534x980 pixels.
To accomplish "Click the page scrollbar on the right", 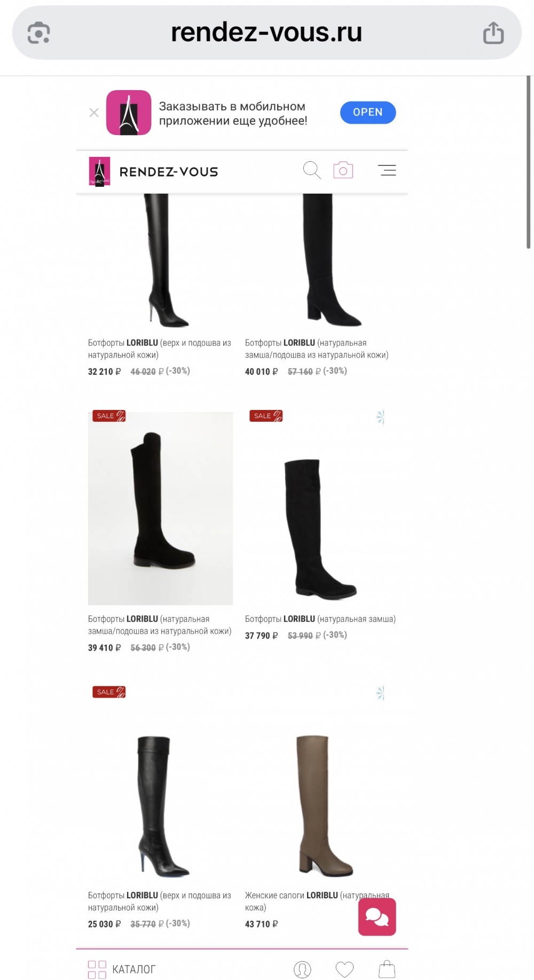I will 529,162.
